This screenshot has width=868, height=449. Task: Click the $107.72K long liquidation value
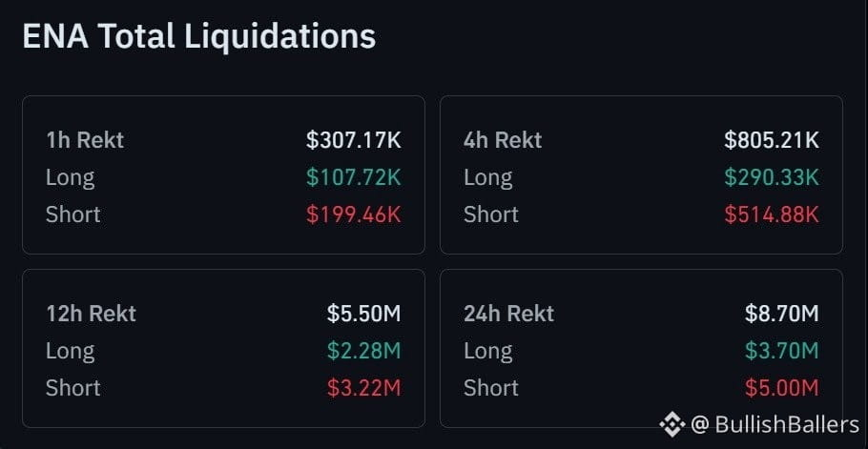(354, 177)
